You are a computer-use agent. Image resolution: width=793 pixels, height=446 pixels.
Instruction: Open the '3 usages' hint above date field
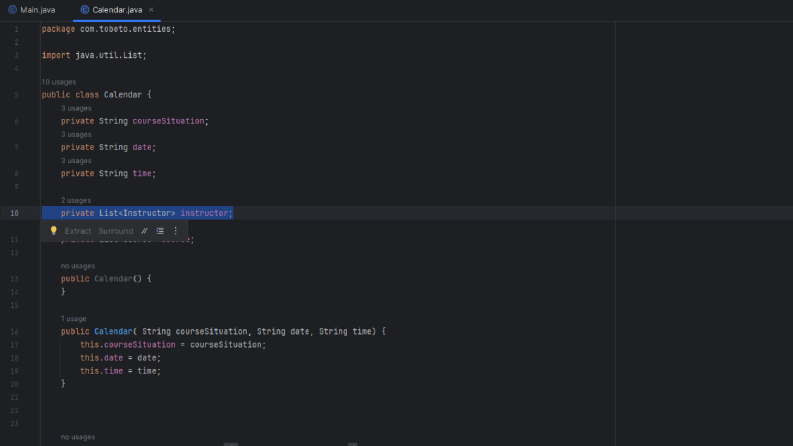pos(76,135)
